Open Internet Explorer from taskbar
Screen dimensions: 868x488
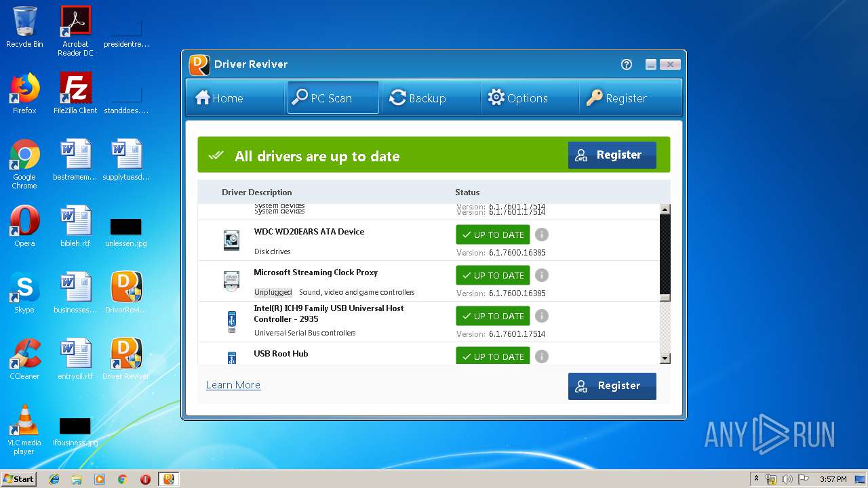point(54,479)
